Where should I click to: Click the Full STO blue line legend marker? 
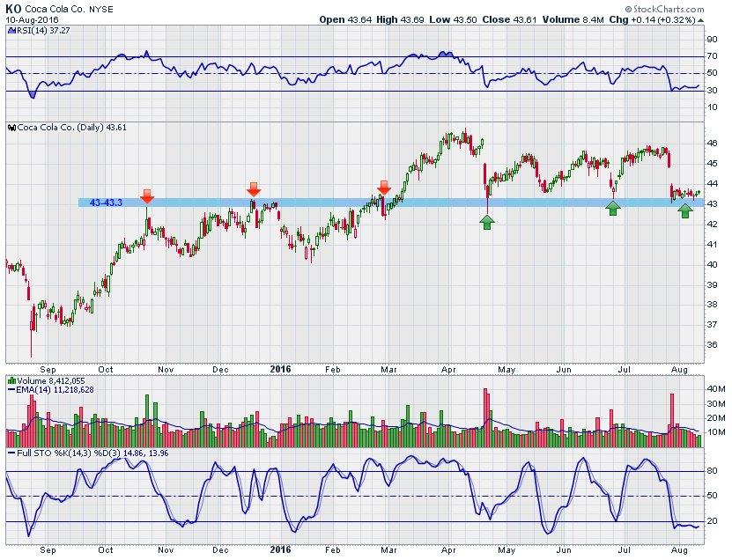pyautogui.click(x=11, y=453)
